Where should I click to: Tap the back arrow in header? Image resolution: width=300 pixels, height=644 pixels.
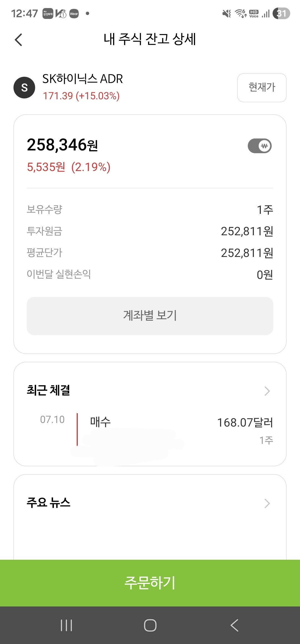(x=18, y=39)
